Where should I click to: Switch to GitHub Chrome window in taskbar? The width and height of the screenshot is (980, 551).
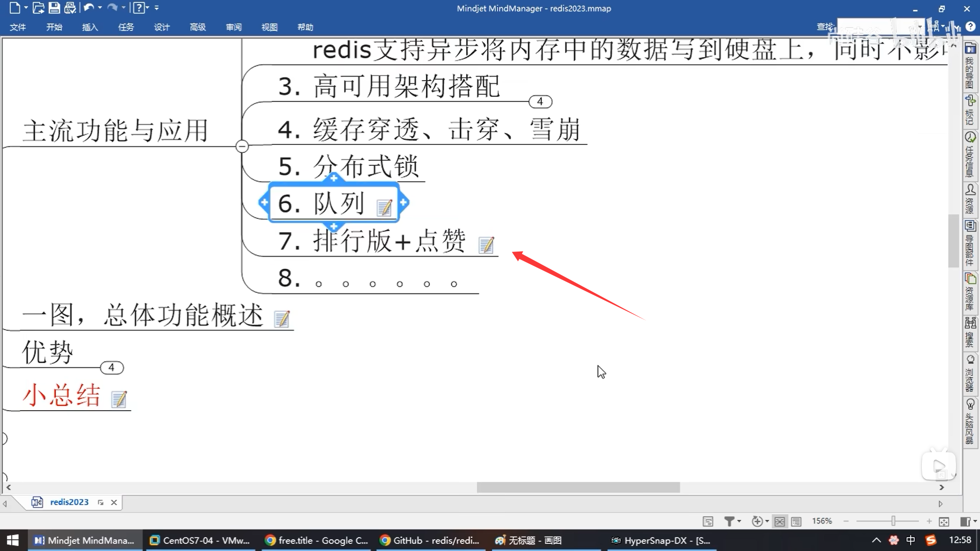point(430,540)
